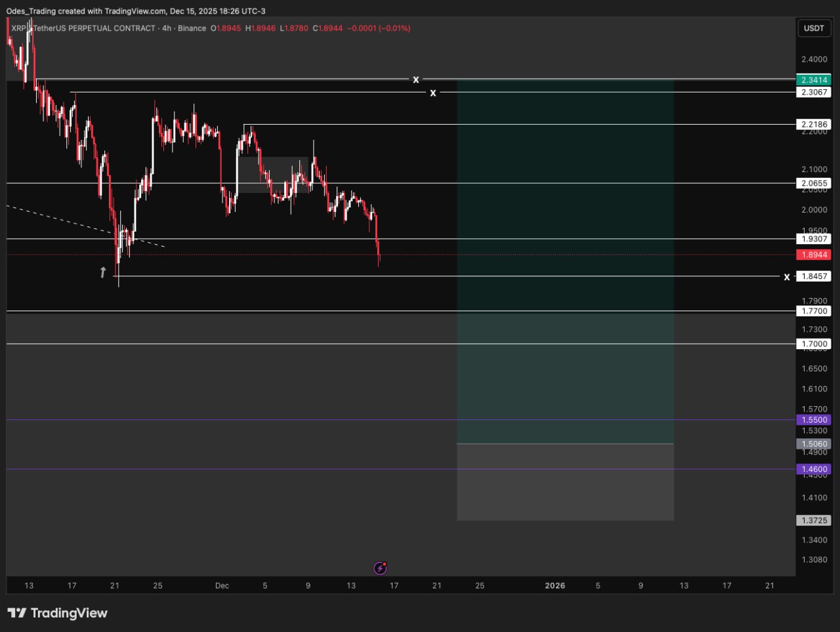Open the USDT currency selector

click(x=814, y=28)
